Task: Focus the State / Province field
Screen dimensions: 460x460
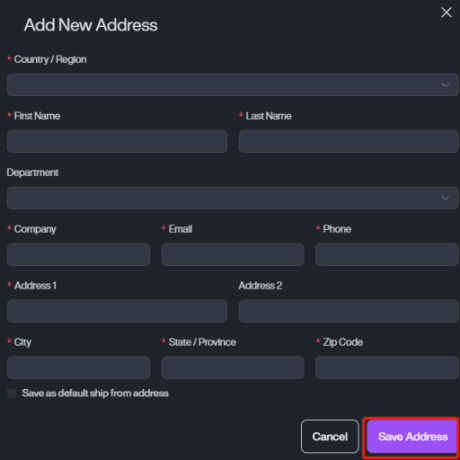Action: [233, 368]
